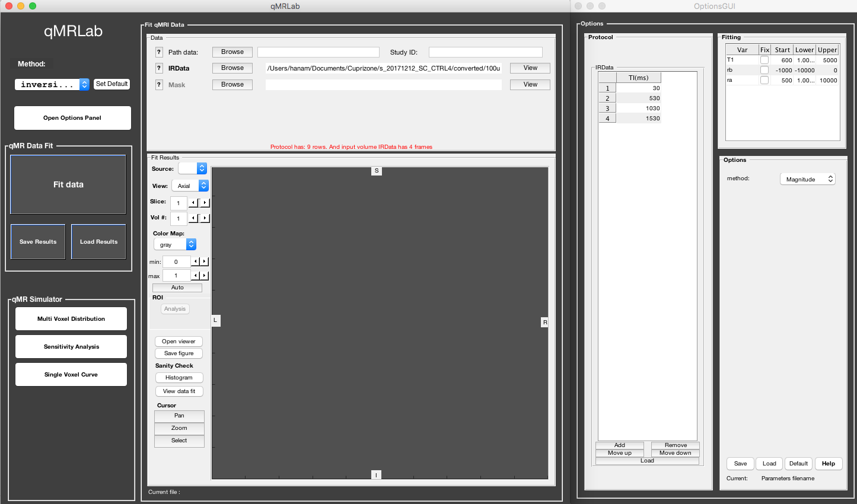Image resolution: width=857 pixels, height=504 pixels.
Task: Select the Select cursor mode
Action: (179, 441)
